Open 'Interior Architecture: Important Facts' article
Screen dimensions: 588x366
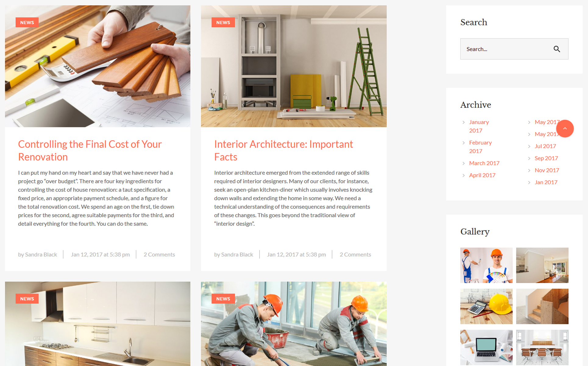click(x=283, y=150)
